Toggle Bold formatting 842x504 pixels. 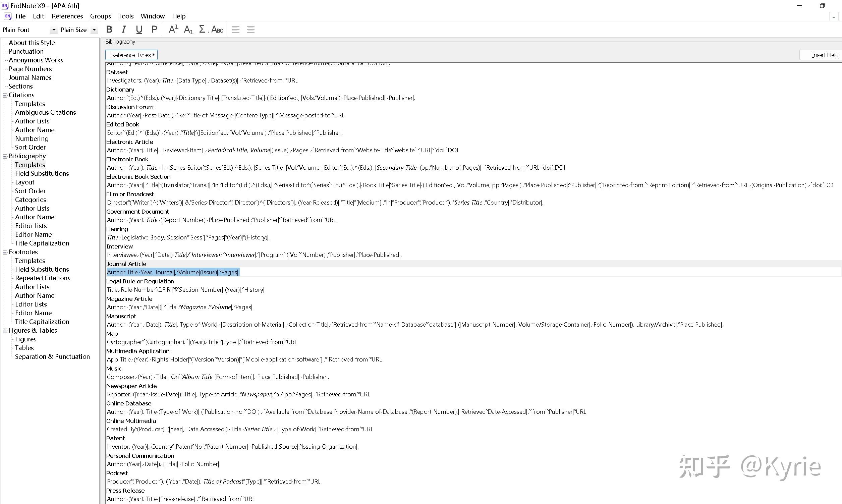point(109,30)
